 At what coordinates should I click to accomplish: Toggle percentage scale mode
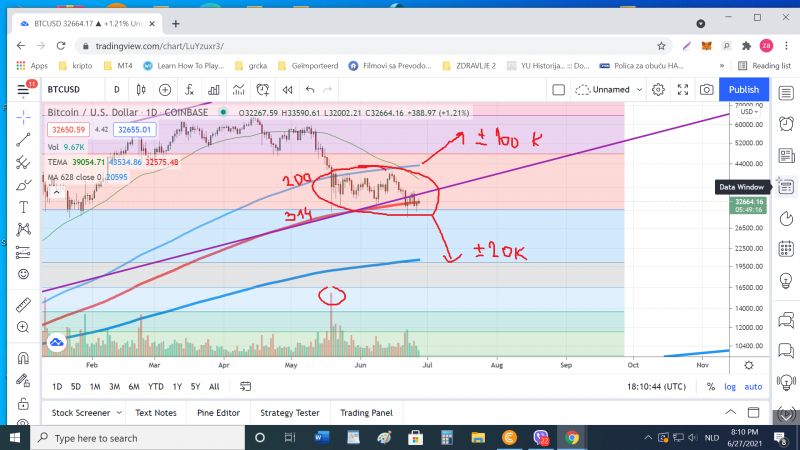tap(708, 387)
